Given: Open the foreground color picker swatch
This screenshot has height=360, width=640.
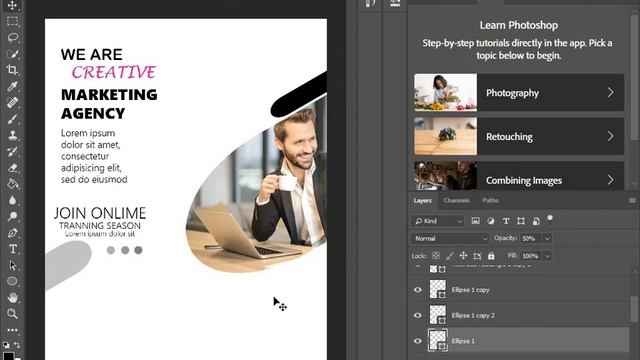Looking at the screenshot, I should pos(8,356).
